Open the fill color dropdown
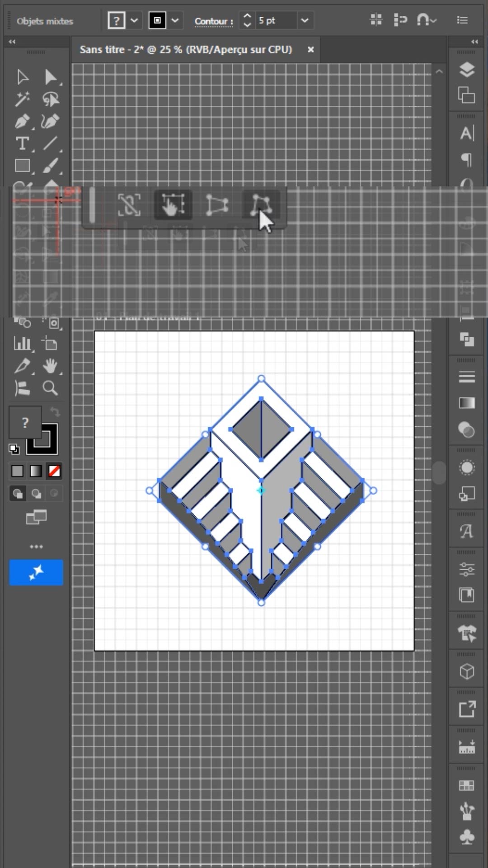The width and height of the screenshot is (488, 868). 134,20
